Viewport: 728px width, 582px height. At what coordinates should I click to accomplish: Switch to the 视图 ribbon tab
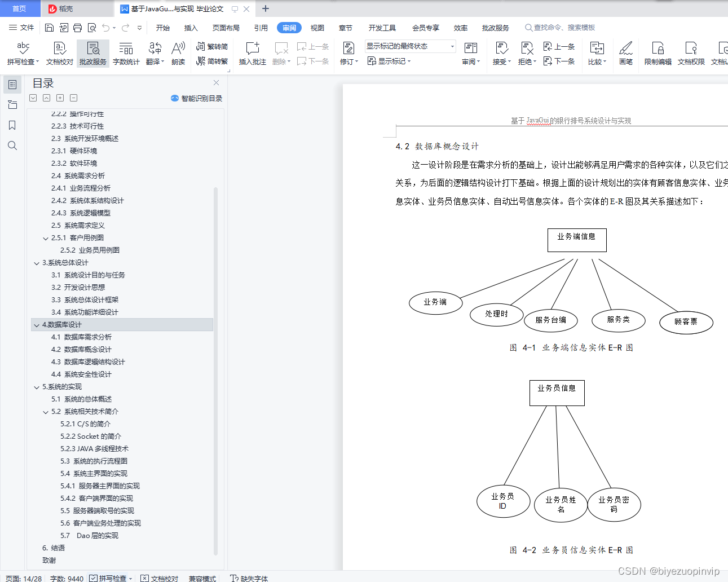(x=317, y=27)
